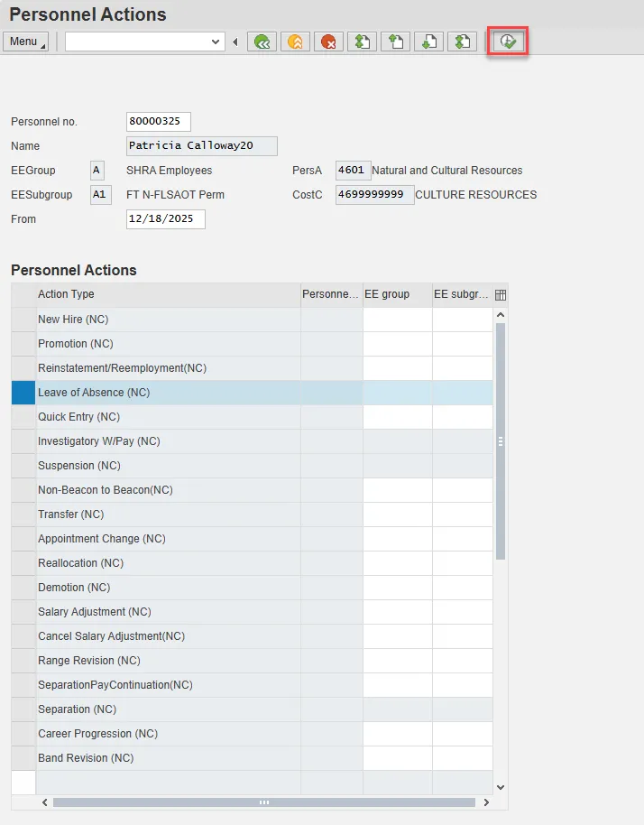644x825 pixels.
Task: Click the horizontal scrollbar thumb
Action: pyautogui.click(x=264, y=802)
